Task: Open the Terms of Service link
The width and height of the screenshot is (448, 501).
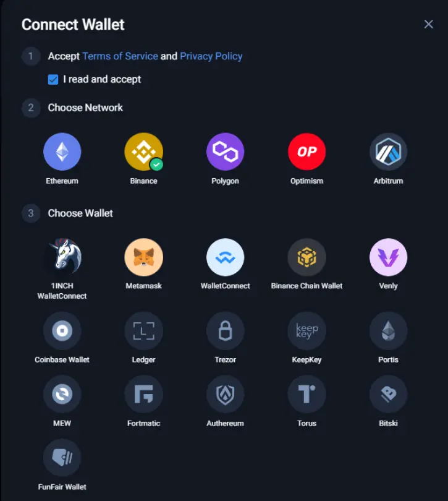Action: click(x=120, y=56)
